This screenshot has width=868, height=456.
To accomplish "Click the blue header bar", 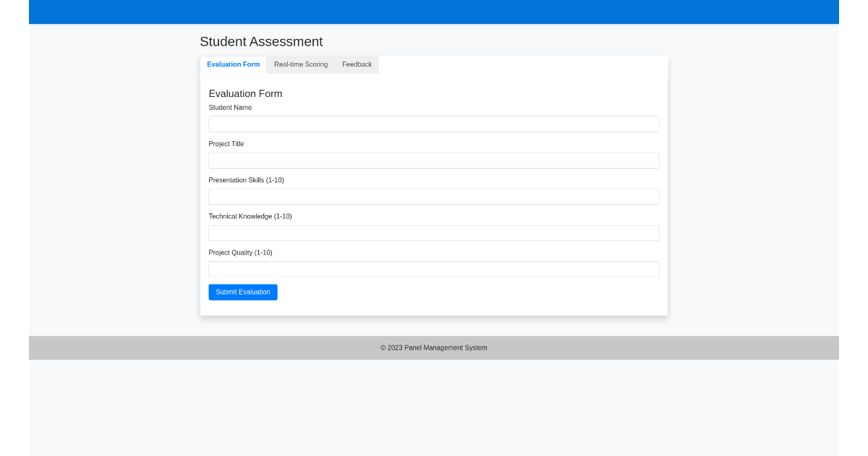I will (x=434, y=12).
